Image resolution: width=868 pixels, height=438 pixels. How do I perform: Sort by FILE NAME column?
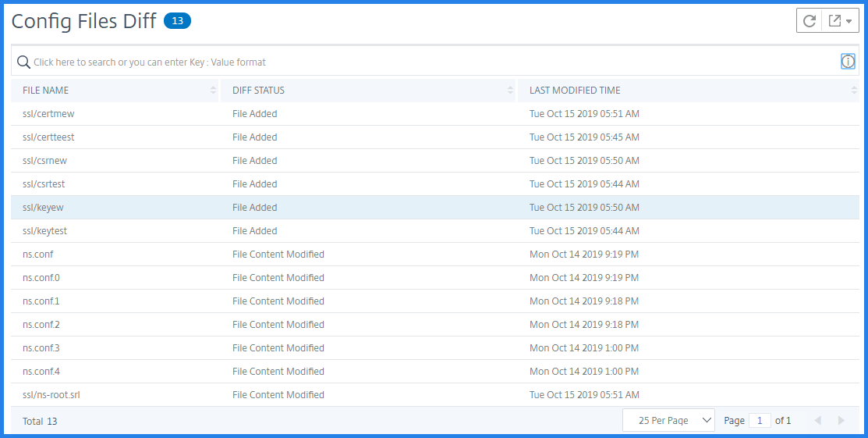click(213, 91)
